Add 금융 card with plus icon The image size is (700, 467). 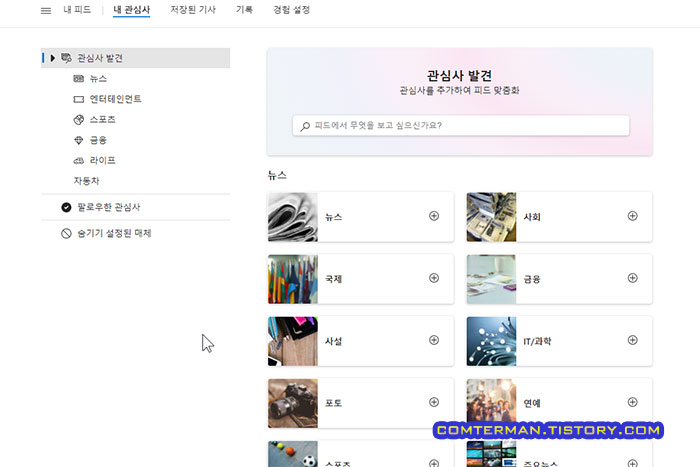(x=633, y=278)
